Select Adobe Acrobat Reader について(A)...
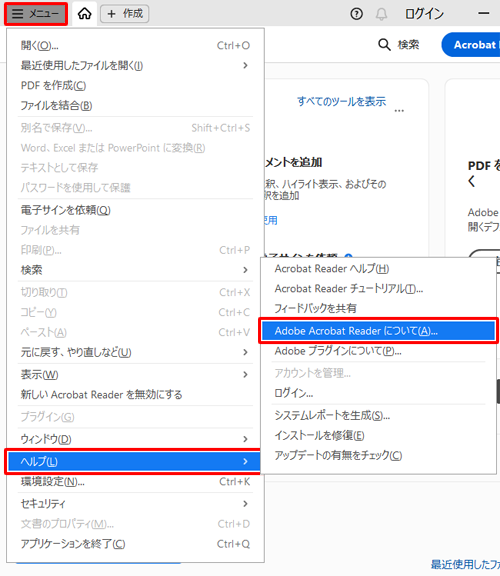Viewport: 500px width, 576px height. [378, 331]
